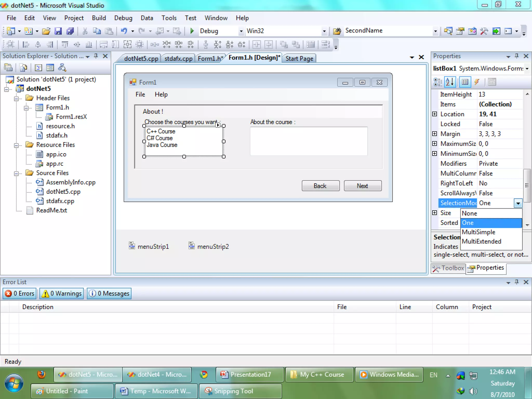This screenshot has width=532, height=399.
Task: Click the Next button on Form1
Action: (362, 186)
